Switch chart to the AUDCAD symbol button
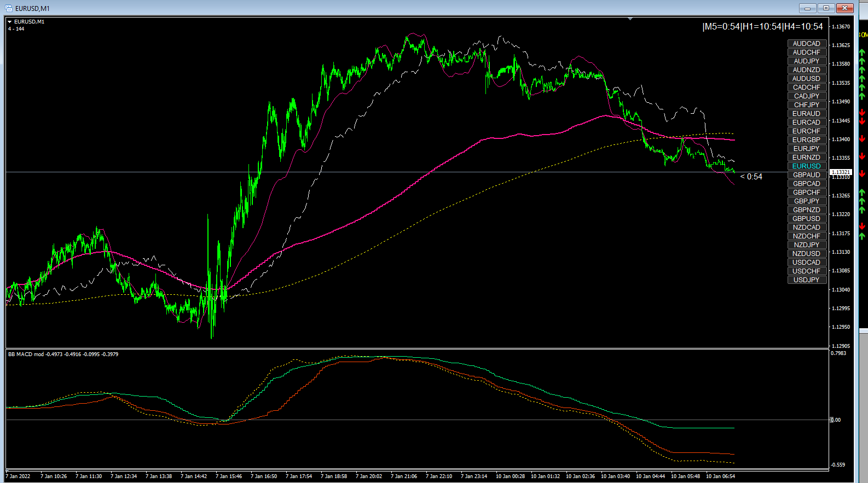The image size is (868, 483). click(x=807, y=44)
